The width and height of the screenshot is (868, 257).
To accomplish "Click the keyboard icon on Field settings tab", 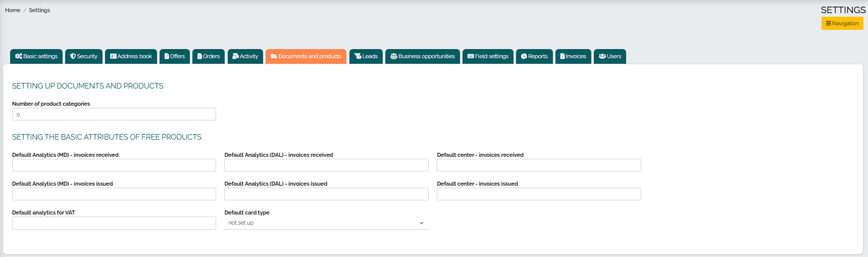I will pos(471,57).
